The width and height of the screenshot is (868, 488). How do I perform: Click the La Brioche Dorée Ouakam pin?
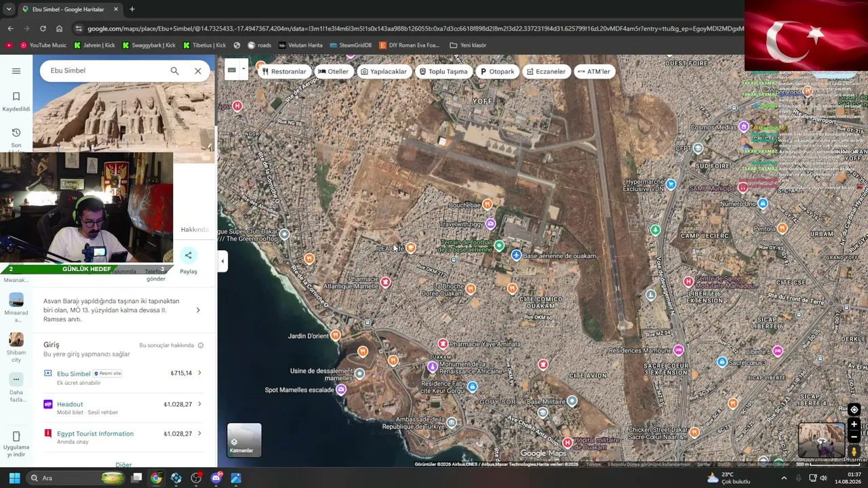(470, 289)
